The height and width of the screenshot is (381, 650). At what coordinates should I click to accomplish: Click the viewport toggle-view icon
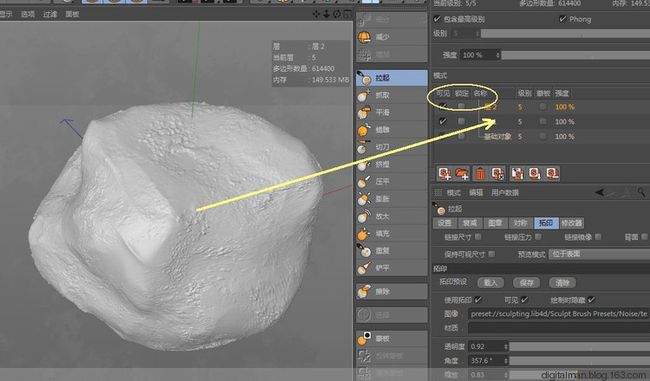pyautogui.click(x=347, y=14)
